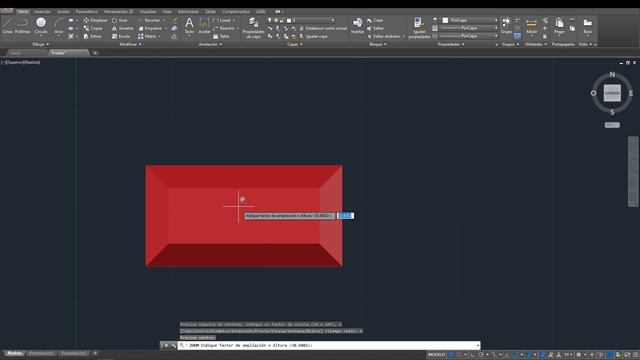Open the Medir utility
Screen dimensions: 640x360
point(531,25)
